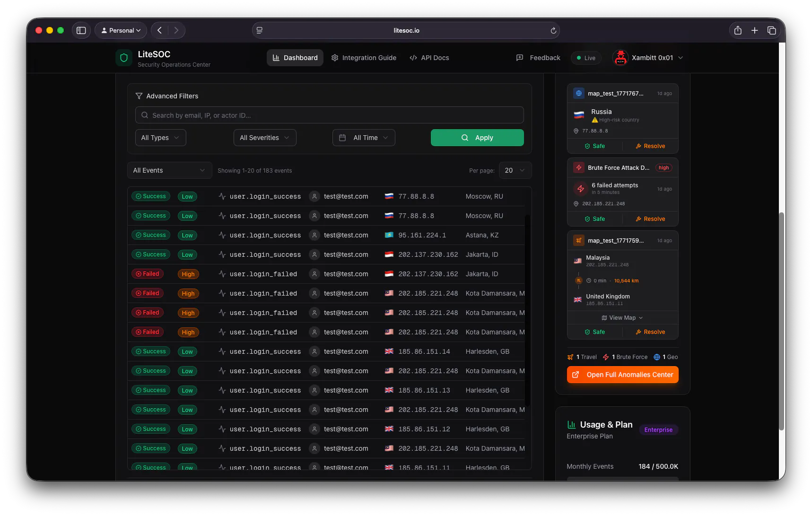This screenshot has width=812, height=516.
Task: Click the 95.161.224.1 IP address
Action: 422,235
